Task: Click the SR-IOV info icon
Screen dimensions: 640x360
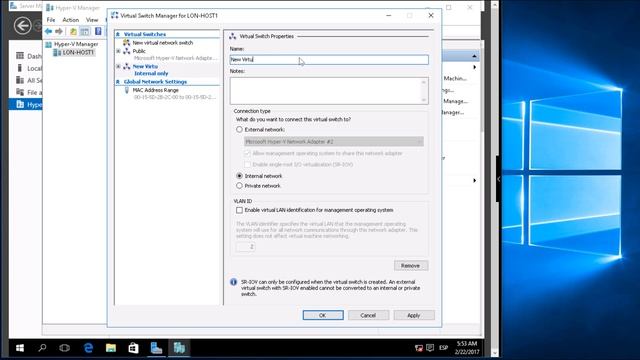Action: pyautogui.click(x=234, y=282)
